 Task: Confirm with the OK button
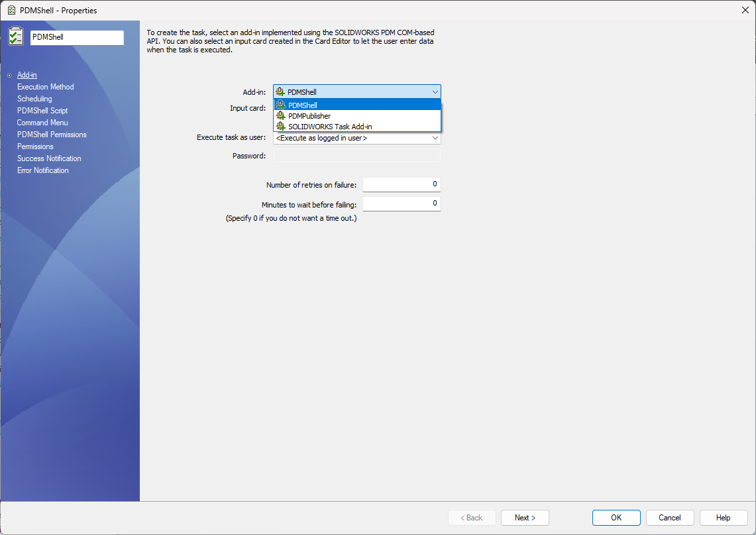point(616,518)
